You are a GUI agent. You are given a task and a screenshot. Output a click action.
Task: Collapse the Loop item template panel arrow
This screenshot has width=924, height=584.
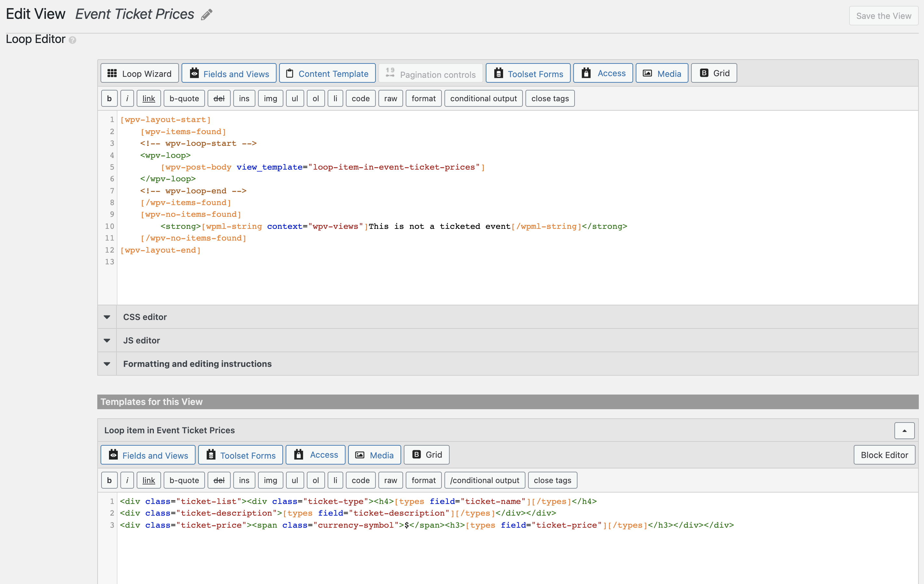tap(904, 430)
